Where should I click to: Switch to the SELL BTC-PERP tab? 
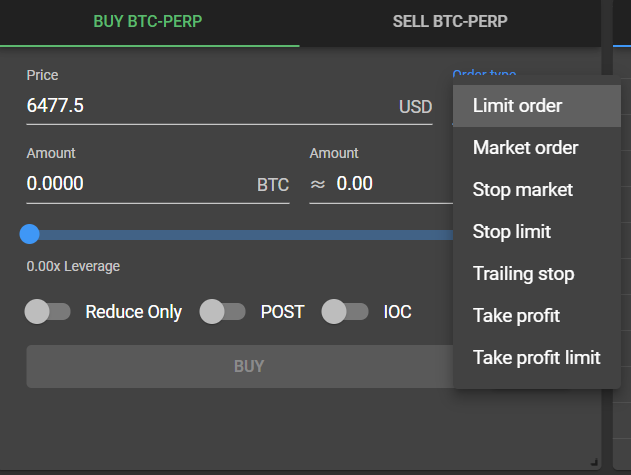pyautogui.click(x=449, y=22)
